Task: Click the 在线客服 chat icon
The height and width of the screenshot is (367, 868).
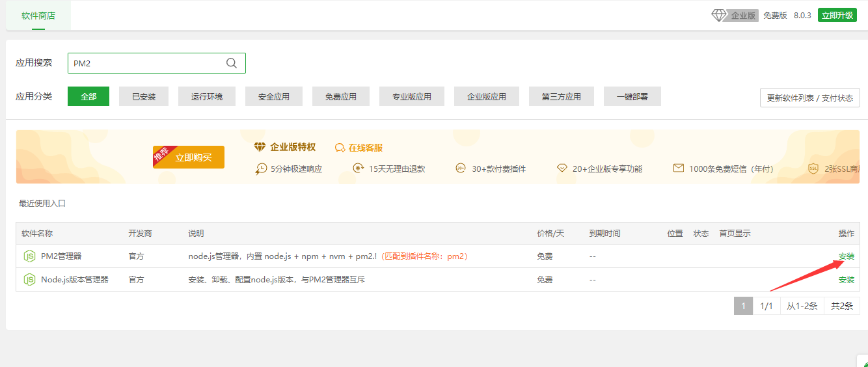Action: click(x=340, y=148)
